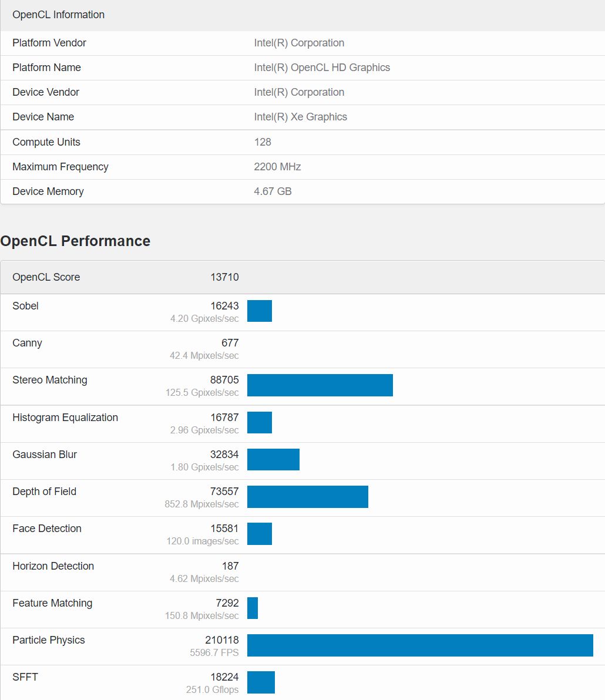605x700 pixels.
Task: Select the Device Name Intel(R) Xe Graphics
Action: (300, 117)
